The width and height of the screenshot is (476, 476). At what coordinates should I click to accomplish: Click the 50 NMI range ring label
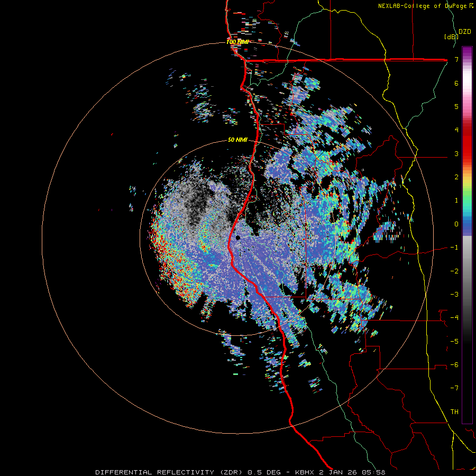tap(237, 140)
